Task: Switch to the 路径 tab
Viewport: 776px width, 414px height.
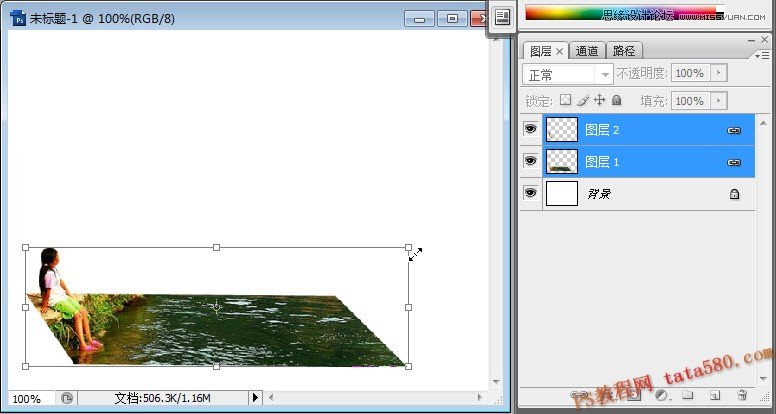Action: 624,50
